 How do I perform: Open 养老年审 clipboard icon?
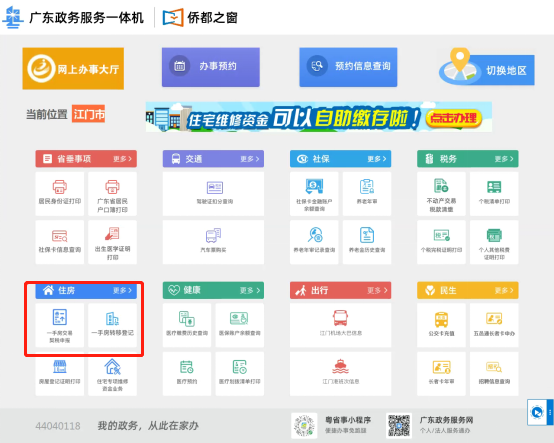(367, 187)
